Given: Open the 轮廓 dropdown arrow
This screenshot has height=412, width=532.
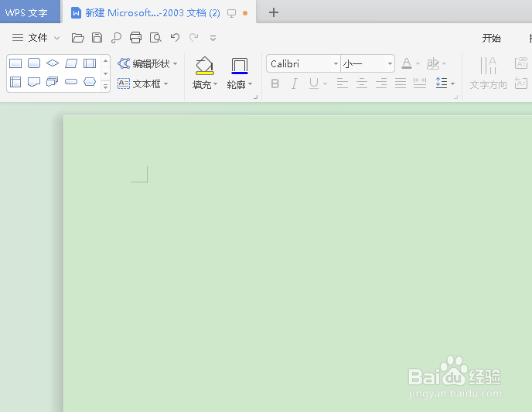Looking at the screenshot, I should (251, 83).
